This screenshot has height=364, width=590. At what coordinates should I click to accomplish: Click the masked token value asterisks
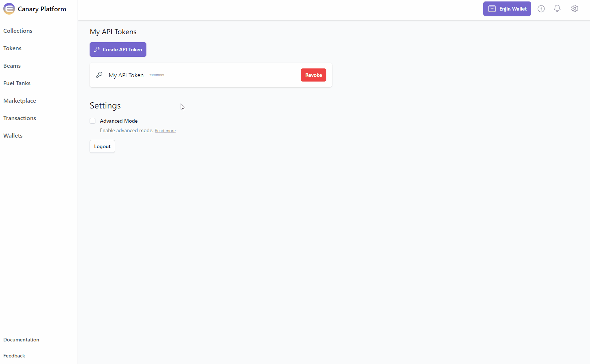pyautogui.click(x=157, y=75)
